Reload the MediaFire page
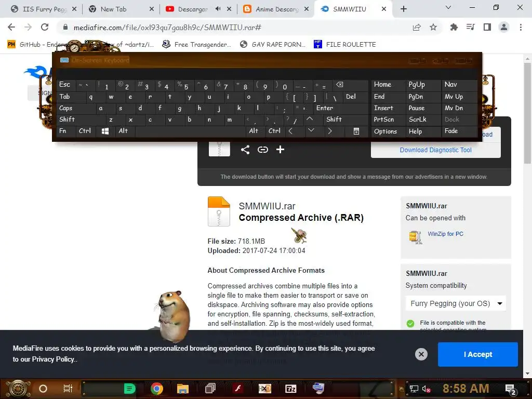The image size is (532, 399). tap(45, 27)
